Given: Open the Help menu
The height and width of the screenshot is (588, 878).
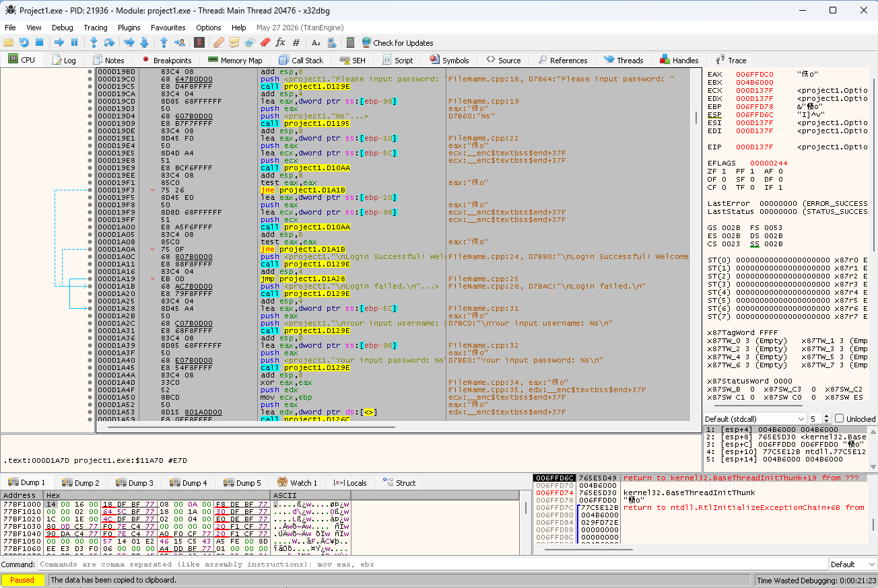Looking at the screenshot, I should [x=238, y=28].
